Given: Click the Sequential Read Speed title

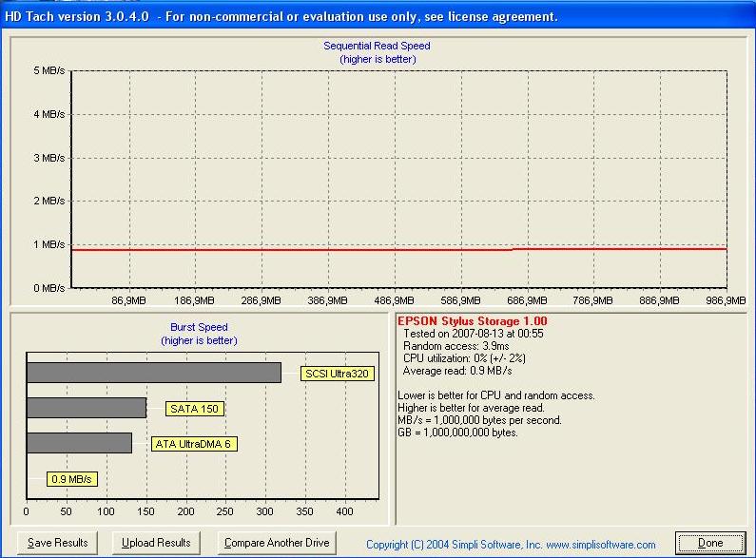Looking at the screenshot, I should click(377, 46).
